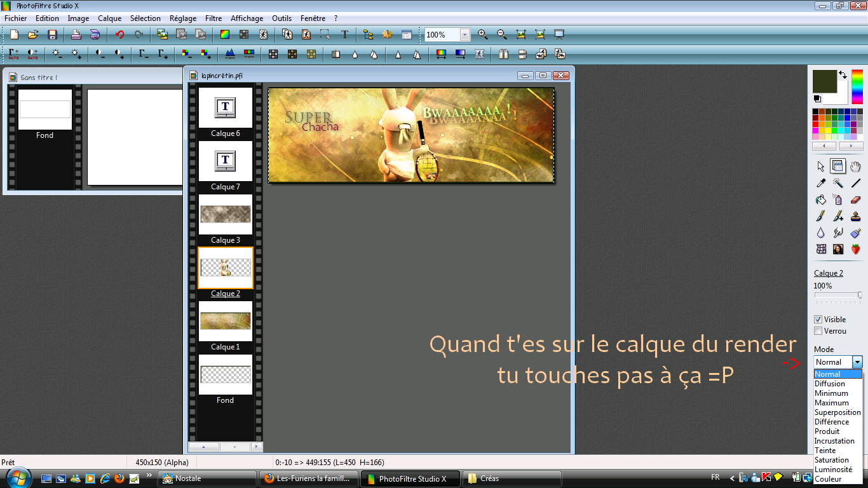The width and height of the screenshot is (868, 488).
Task: Open the Fichier menu
Action: [x=15, y=18]
